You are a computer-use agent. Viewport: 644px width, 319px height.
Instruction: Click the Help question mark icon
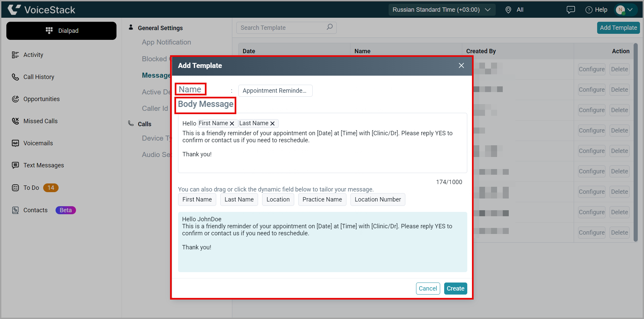(589, 10)
